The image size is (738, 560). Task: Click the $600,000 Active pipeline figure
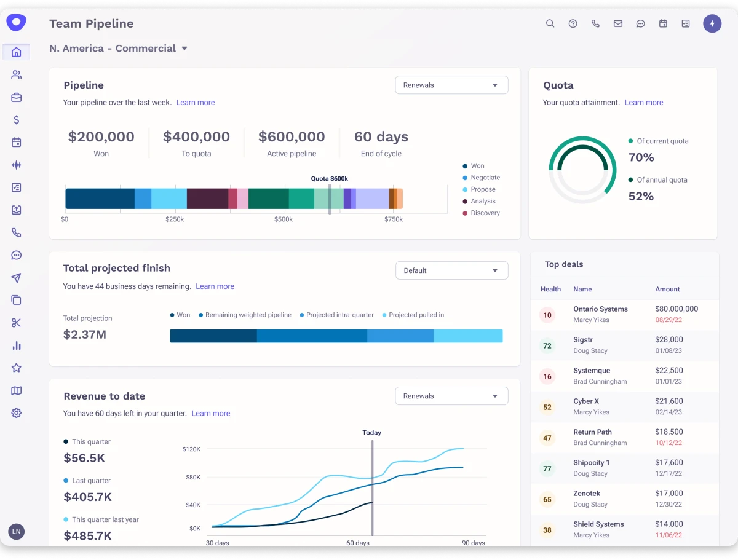pos(292,136)
